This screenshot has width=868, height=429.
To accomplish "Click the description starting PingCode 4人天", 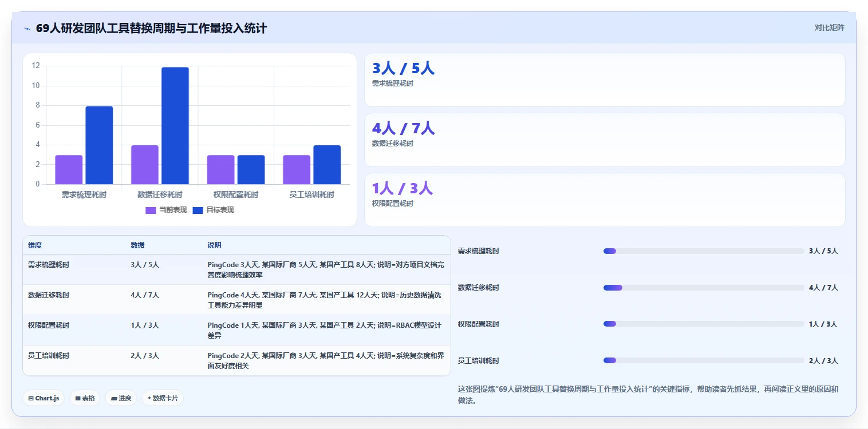I will 326,300.
